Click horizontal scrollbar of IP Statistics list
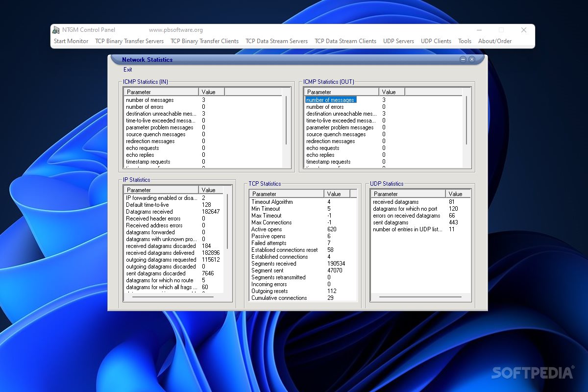This screenshot has width=588, height=392. point(173,297)
